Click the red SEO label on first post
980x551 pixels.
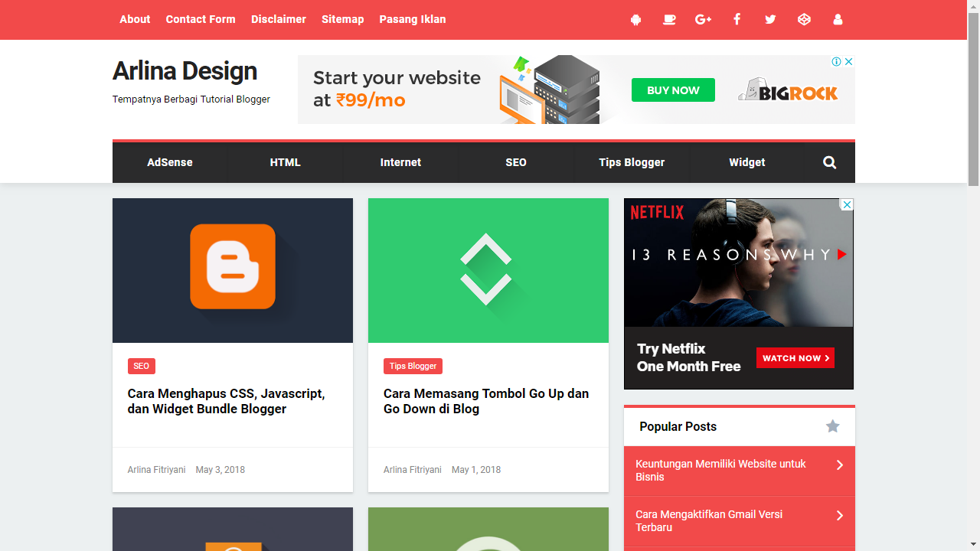pyautogui.click(x=142, y=366)
